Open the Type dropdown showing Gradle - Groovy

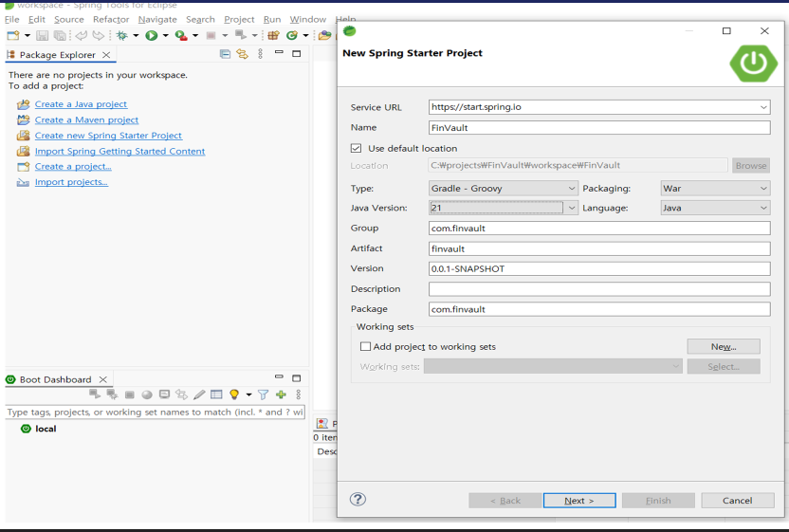click(x=572, y=188)
